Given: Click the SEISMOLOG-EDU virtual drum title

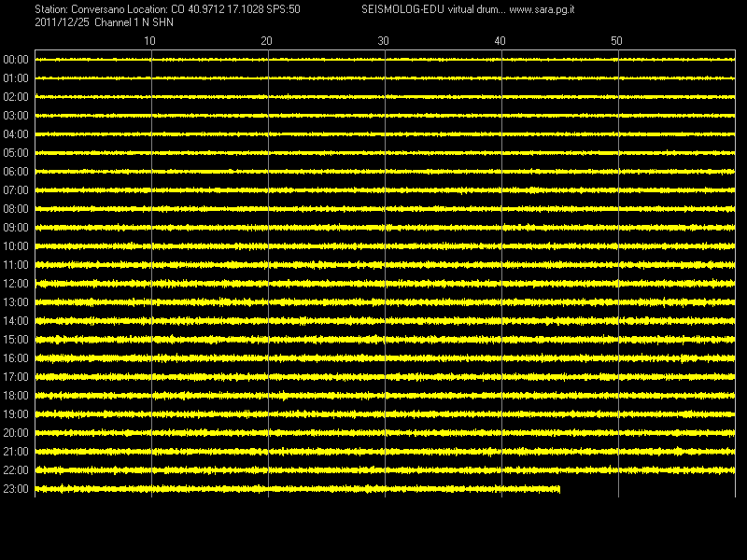Looking at the screenshot, I should click(433, 9).
